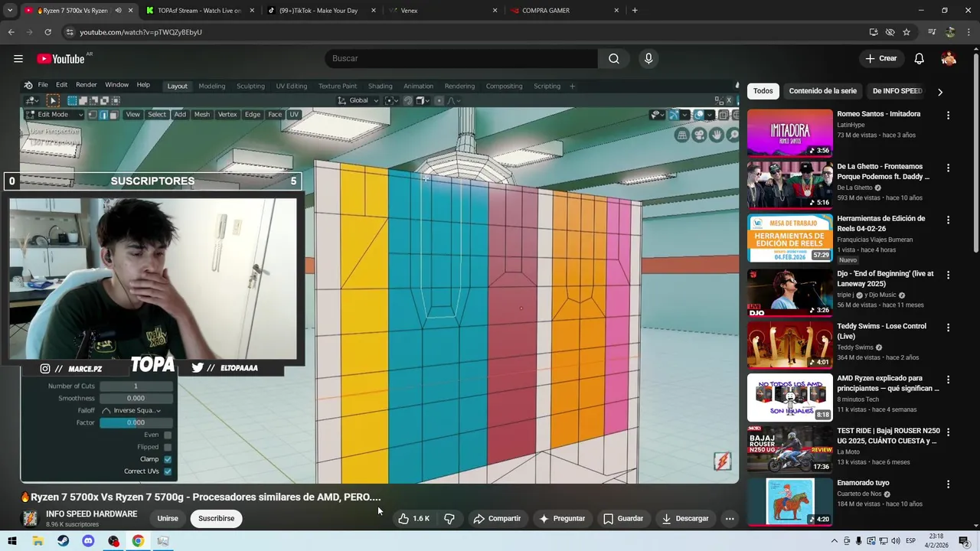Start voice search with microphone icon
Viewport: 980px width, 551px height.
(x=648, y=59)
